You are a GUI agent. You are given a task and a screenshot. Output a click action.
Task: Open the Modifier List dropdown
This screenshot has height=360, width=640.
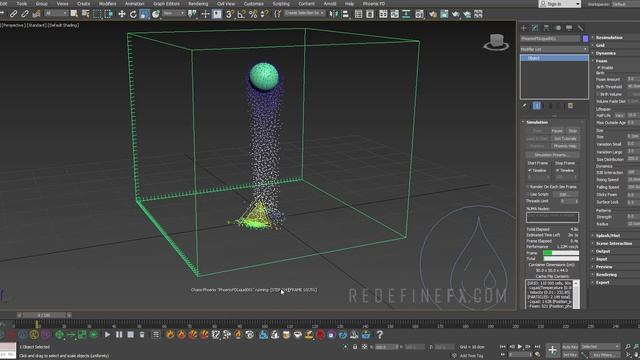554,49
